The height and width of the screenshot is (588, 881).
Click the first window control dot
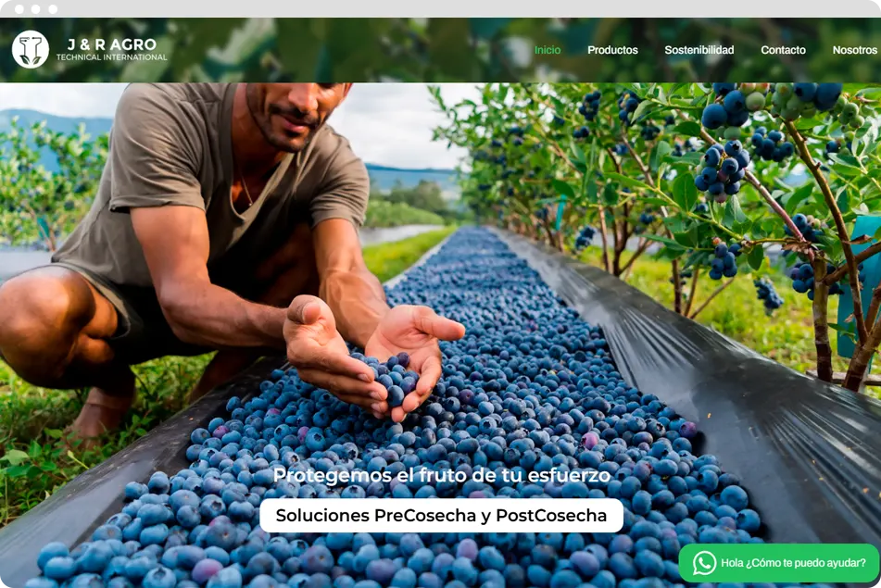[x=19, y=9]
